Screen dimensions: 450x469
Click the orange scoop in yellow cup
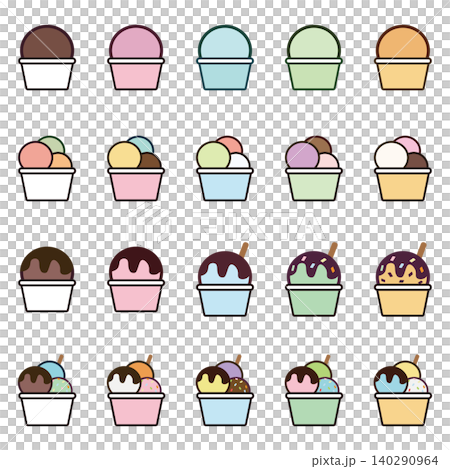(403, 57)
